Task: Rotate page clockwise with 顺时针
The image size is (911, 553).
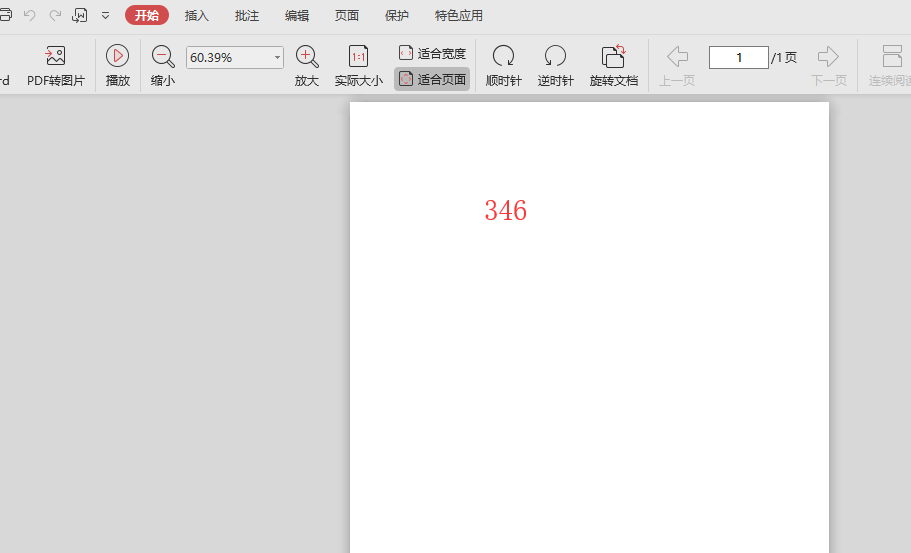Action: [x=504, y=57]
